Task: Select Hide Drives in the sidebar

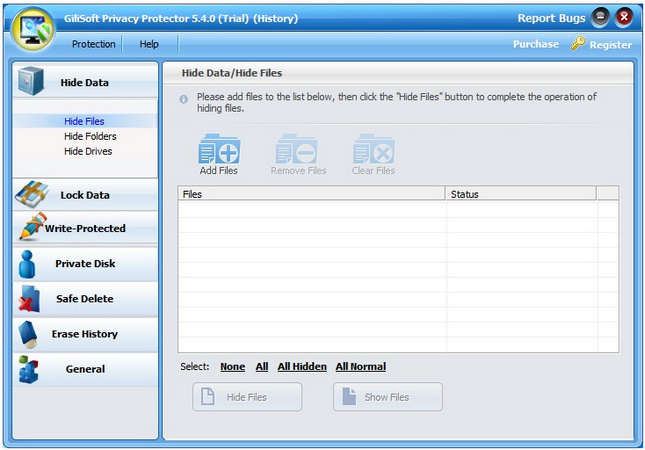Action: point(88,151)
